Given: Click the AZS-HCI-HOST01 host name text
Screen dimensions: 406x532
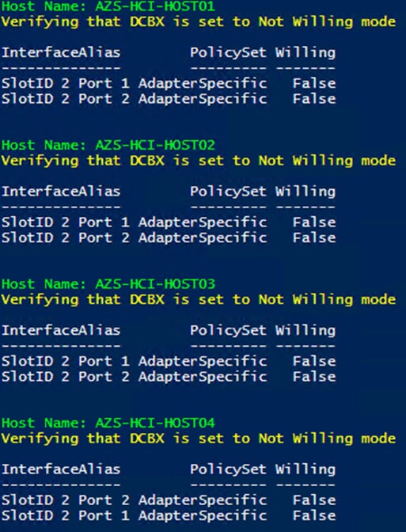Looking at the screenshot, I should pyautogui.click(x=154, y=6).
